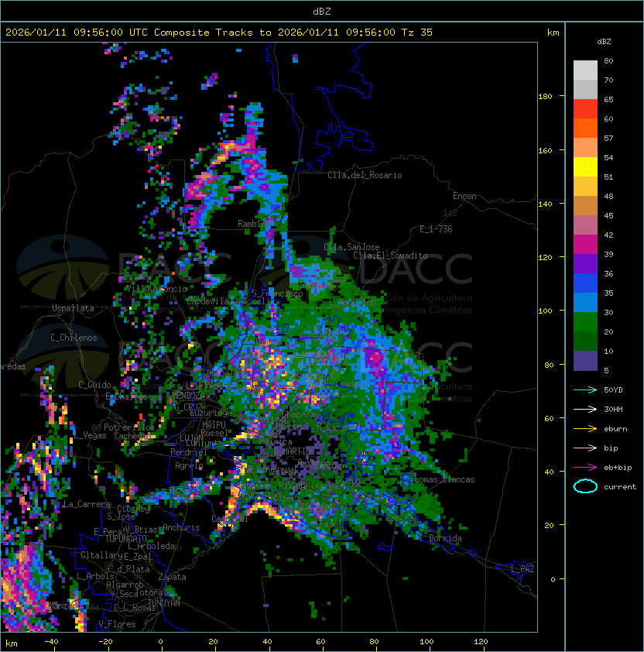
Task: Click the pink bip arrow symbol
Action: click(585, 448)
